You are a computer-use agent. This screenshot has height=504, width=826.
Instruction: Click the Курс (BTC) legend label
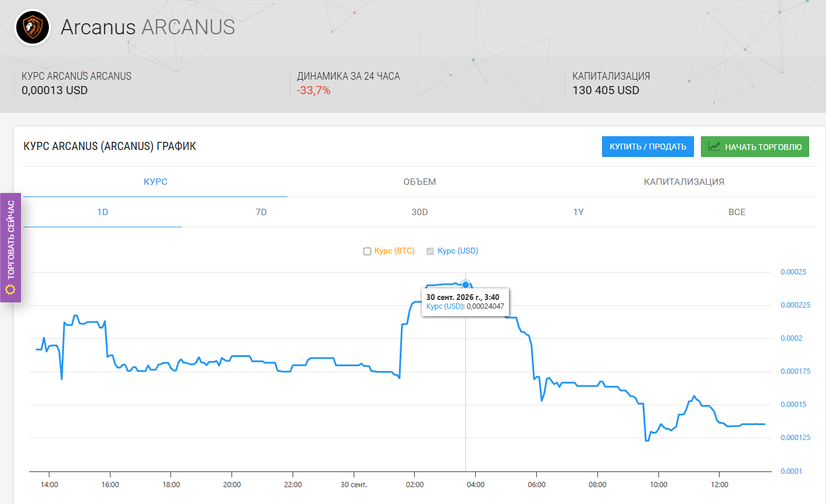pyautogui.click(x=394, y=251)
